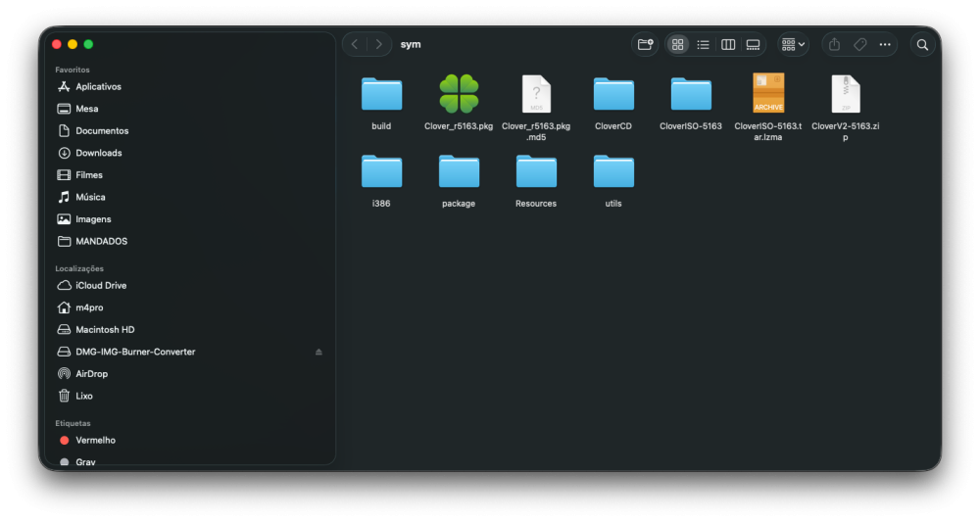This screenshot has width=980, height=522.
Task: Select the utils folder
Action: 613,171
